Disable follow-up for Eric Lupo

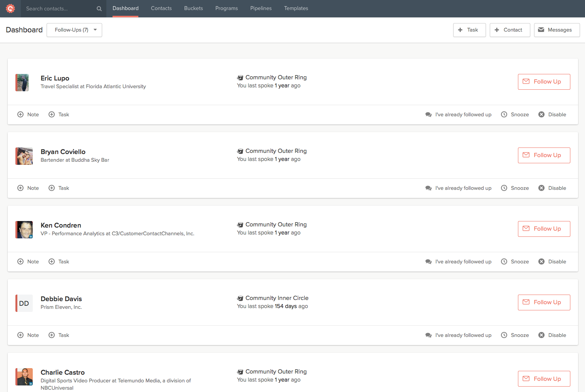click(552, 114)
